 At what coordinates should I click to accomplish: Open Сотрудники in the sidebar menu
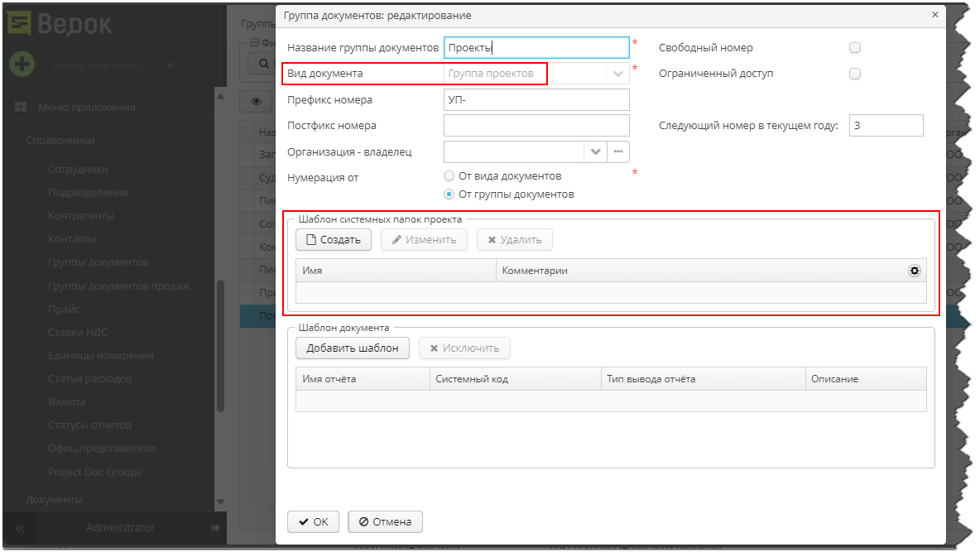[x=78, y=169]
